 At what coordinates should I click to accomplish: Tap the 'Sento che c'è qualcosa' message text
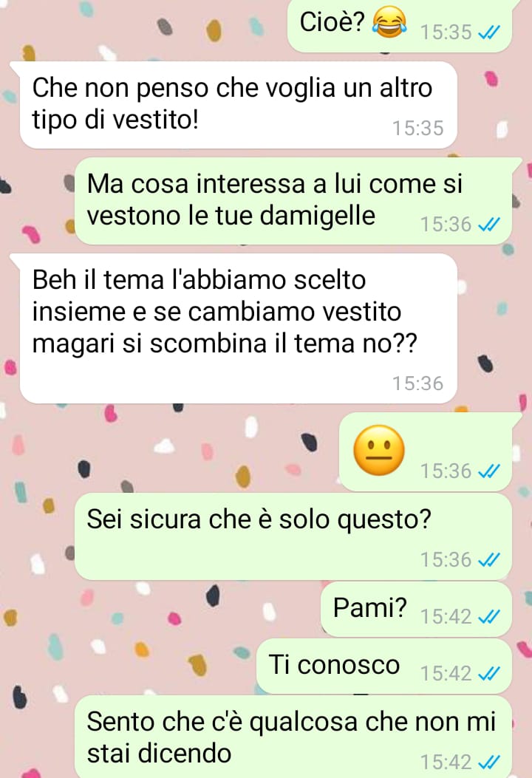coord(291,737)
